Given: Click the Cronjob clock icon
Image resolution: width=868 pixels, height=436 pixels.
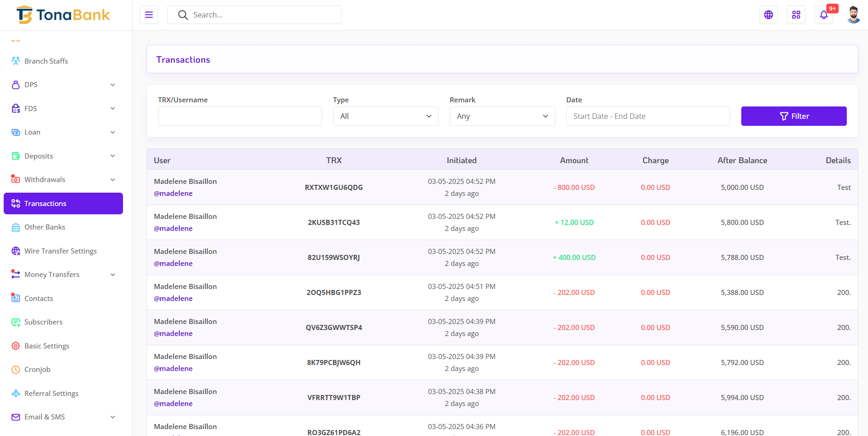Looking at the screenshot, I should click(16, 370).
